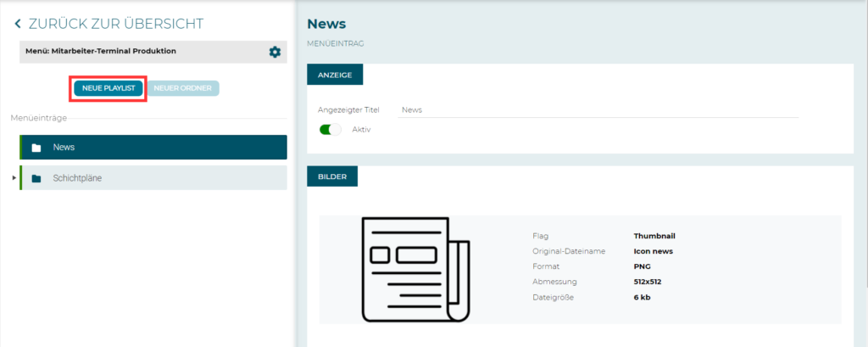This screenshot has width=868, height=347.
Task: Click the 6 kb file size value
Action: pos(643,297)
